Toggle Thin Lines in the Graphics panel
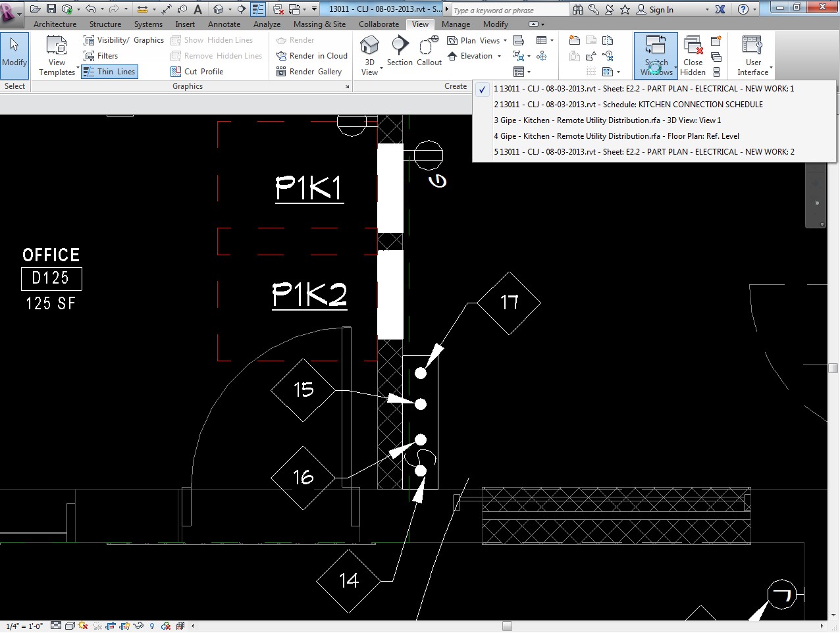The height and width of the screenshot is (633, 840). pyautogui.click(x=110, y=72)
